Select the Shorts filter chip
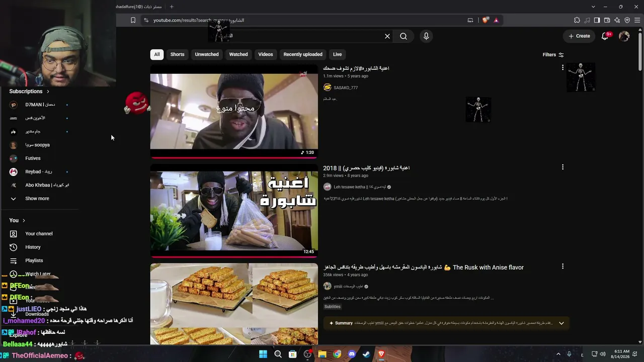 pyautogui.click(x=177, y=54)
